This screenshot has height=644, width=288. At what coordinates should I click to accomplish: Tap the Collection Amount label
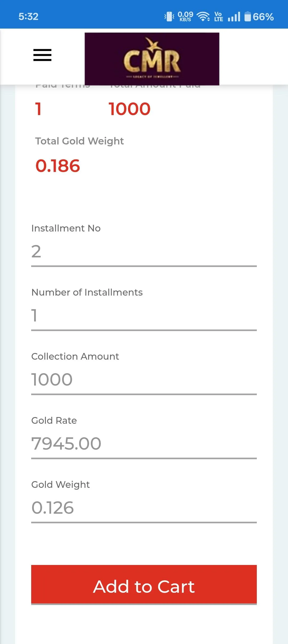coord(75,356)
